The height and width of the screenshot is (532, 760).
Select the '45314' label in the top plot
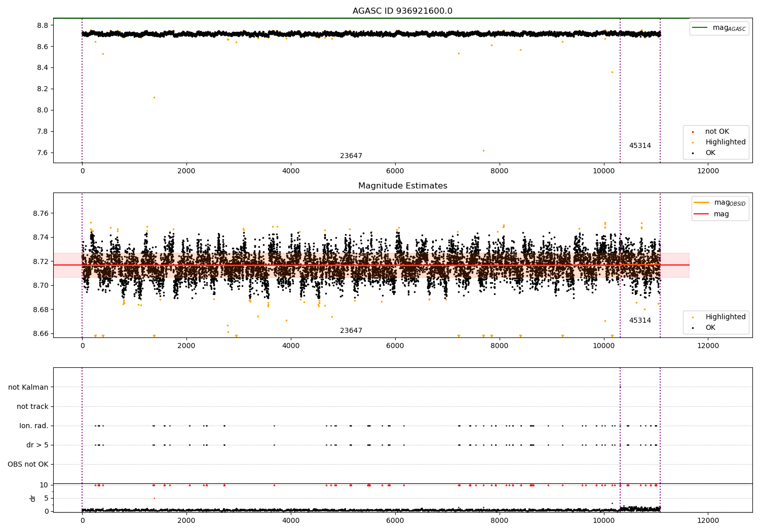point(640,146)
